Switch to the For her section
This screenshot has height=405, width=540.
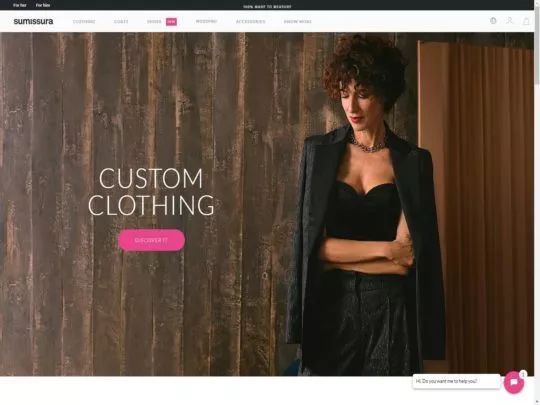[x=20, y=5]
